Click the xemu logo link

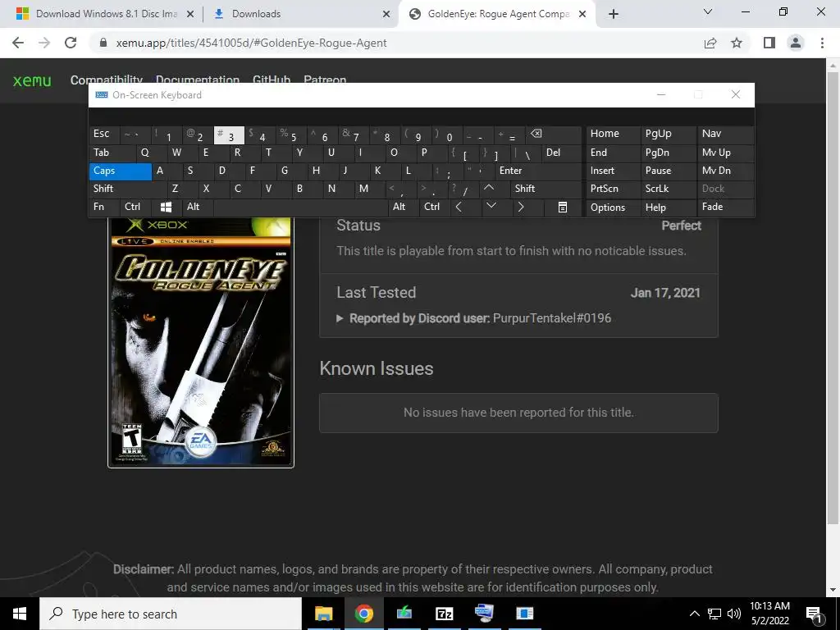32,81
